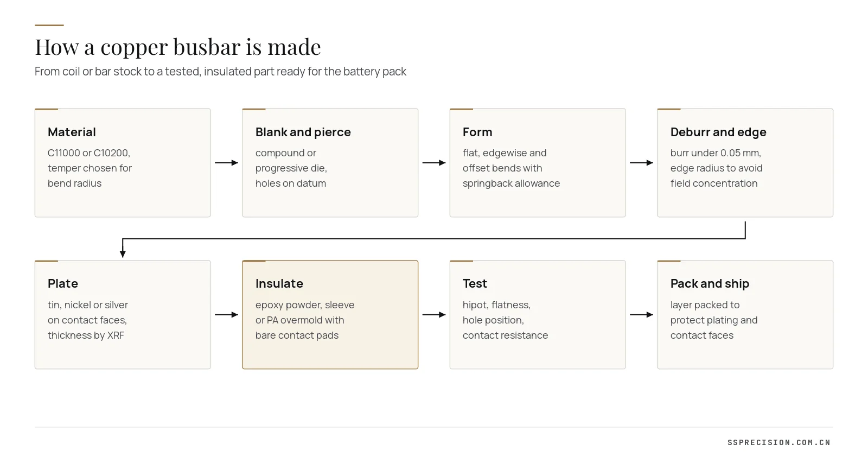Screen dimensions: 868x463
Task: Select the Material step card
Action: click(x=123, y=163)
